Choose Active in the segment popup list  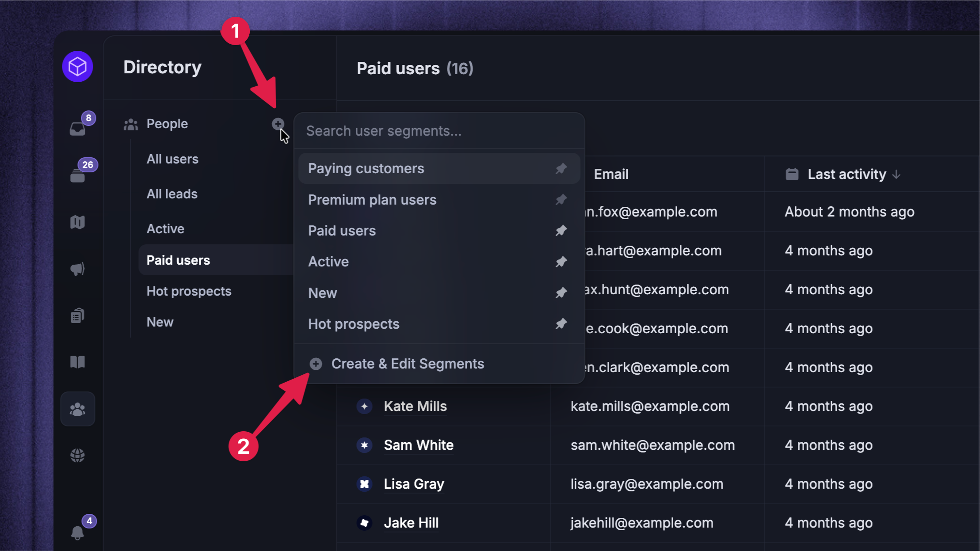(x=439, y=262)
